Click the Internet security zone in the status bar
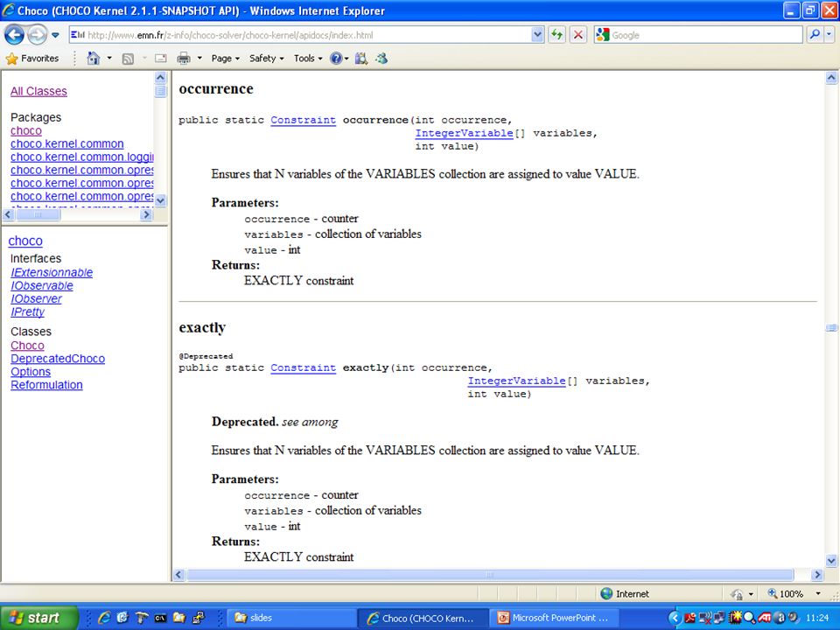The height and width of the screenshot is (630, 840). 625,593
